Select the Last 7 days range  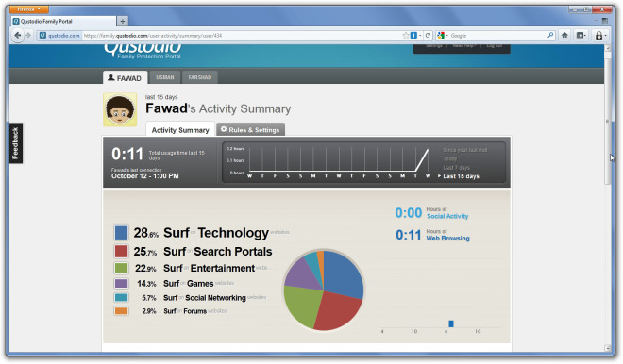click(x=456, y=168)
